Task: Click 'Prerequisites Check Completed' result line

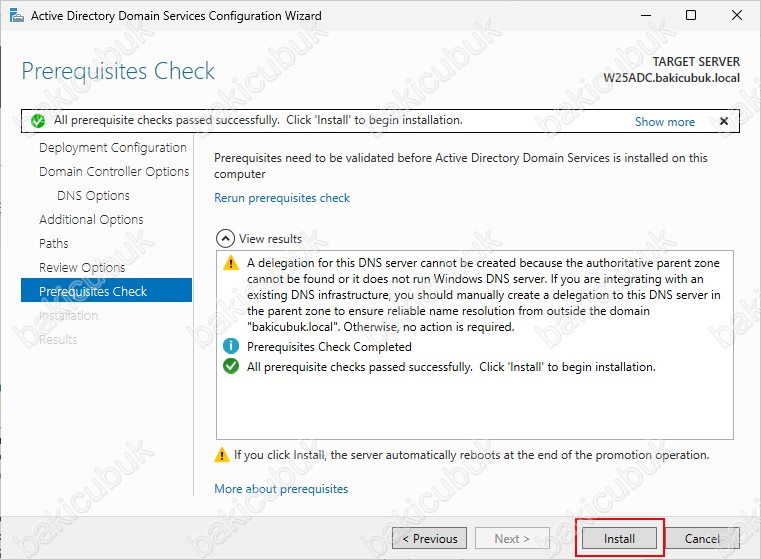Action: click(x=329, y=347)
